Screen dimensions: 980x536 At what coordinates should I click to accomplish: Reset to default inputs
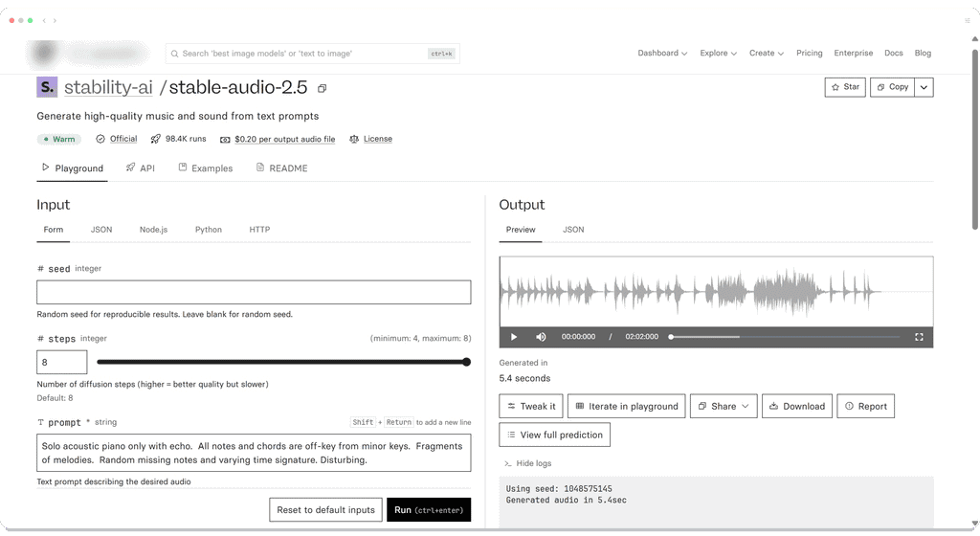(325, 510)
